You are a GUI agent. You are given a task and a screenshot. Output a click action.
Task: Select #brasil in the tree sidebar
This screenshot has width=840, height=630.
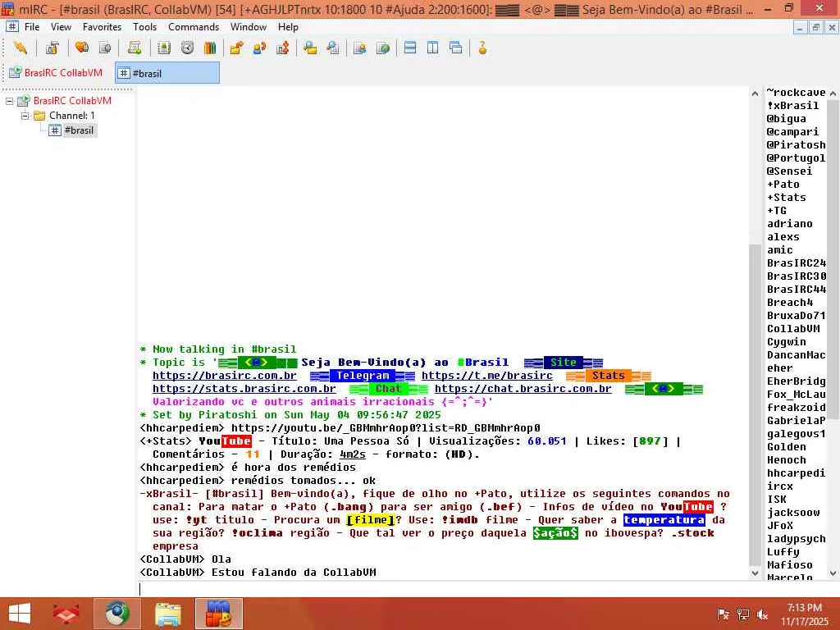(79, 130)
